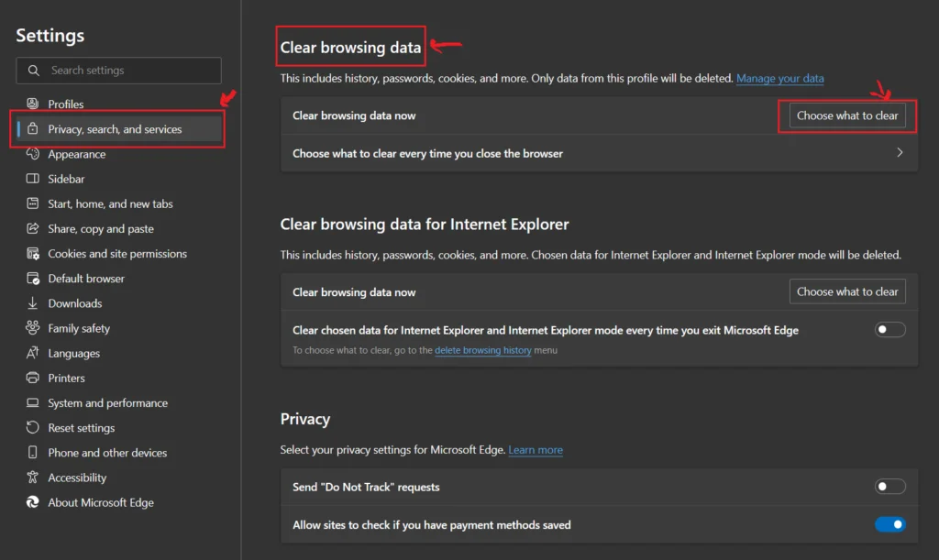Disable Allow sites to check payment methods
Screen dimensions: 939x560
[889, 524]
